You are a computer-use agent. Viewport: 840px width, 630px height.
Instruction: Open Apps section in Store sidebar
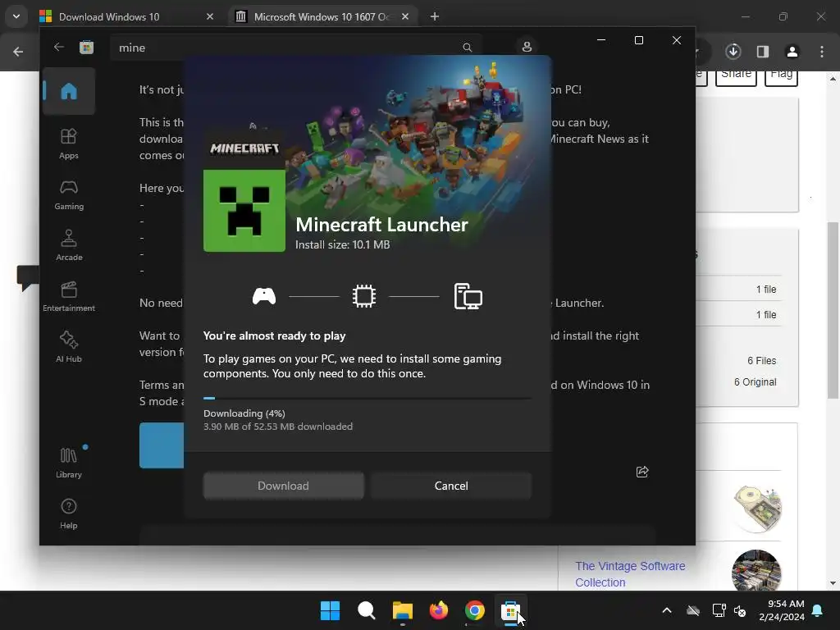[x=69, y=144]
